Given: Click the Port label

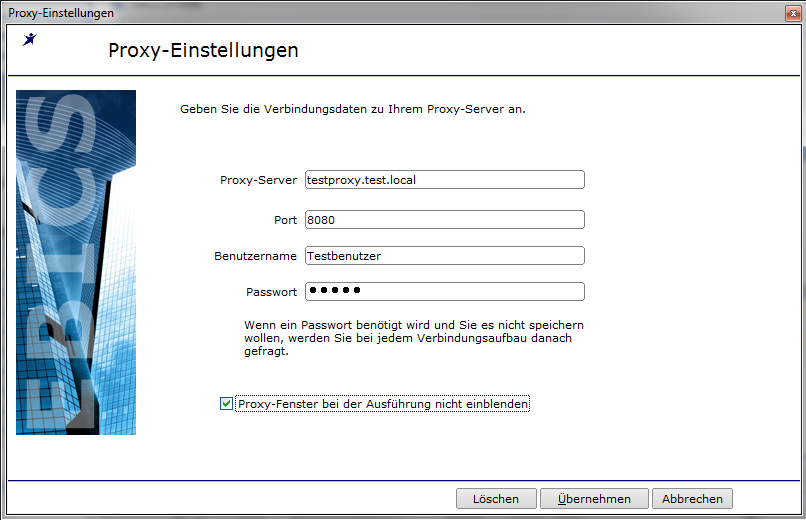Looking at the screenshot, I should [x=285, y=220].
